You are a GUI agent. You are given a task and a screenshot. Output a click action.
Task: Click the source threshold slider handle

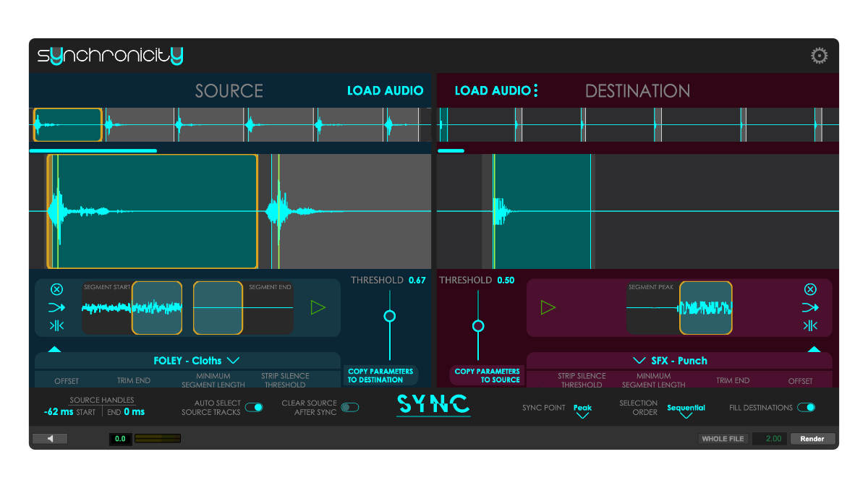(x=390, y=316)
